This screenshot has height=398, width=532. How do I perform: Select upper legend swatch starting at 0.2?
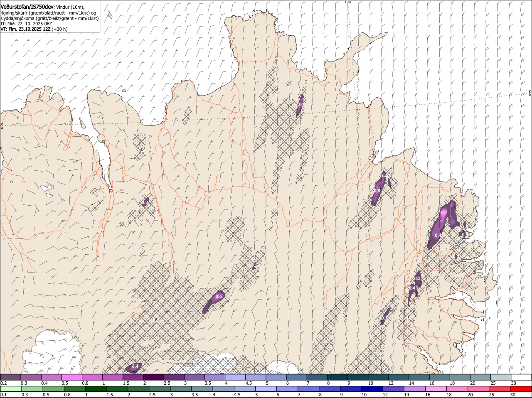pyautogui.click(x=10, y=377)
